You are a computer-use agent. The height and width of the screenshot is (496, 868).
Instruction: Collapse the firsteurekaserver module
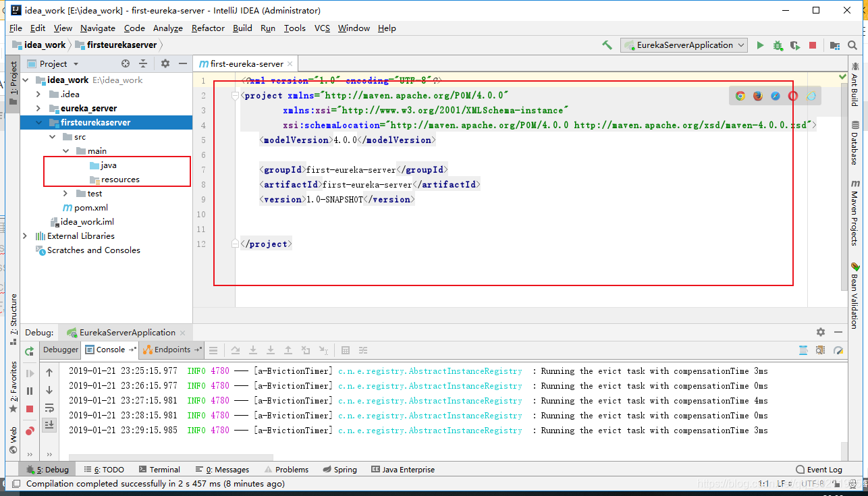pyautogui.click(x=39, y=122)
